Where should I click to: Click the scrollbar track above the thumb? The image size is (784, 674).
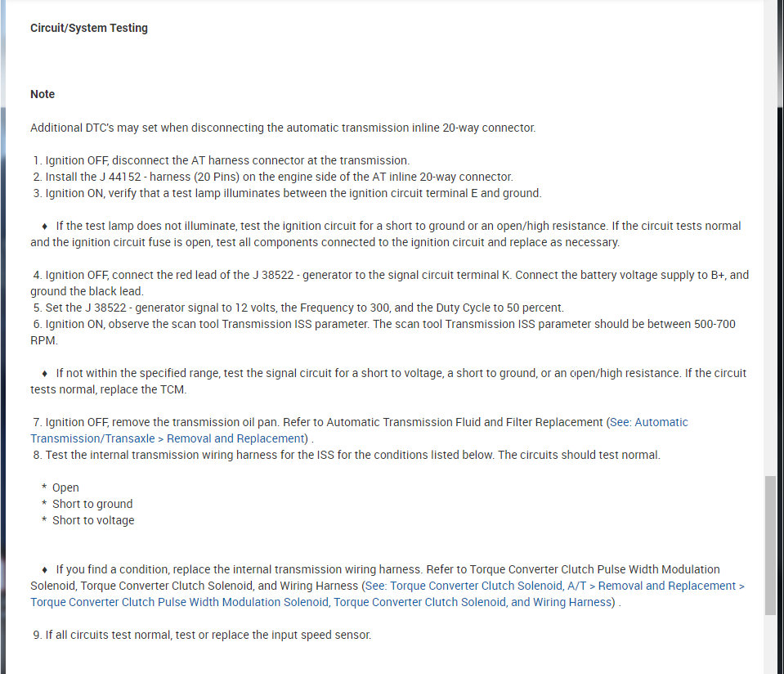(x=770, y=245)
